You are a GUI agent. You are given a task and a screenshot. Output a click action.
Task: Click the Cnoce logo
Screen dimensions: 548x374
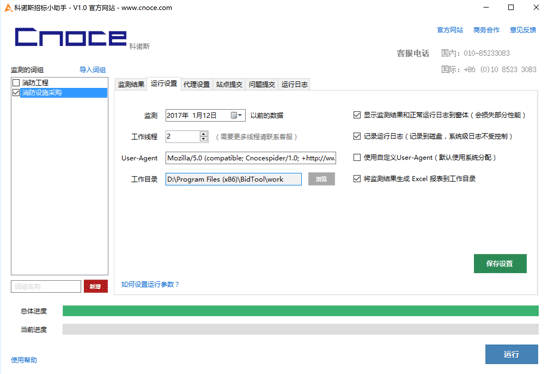click(71, 37)
